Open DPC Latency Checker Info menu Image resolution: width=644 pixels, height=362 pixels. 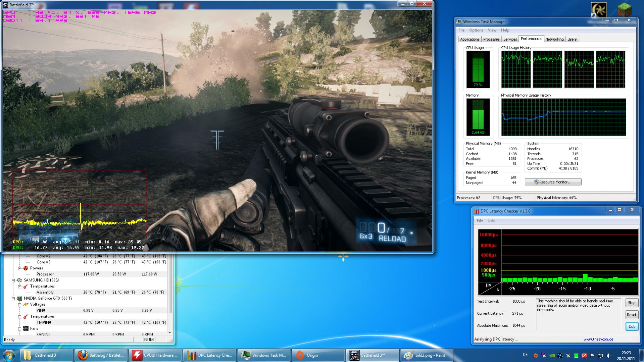(x=492, y=220)
